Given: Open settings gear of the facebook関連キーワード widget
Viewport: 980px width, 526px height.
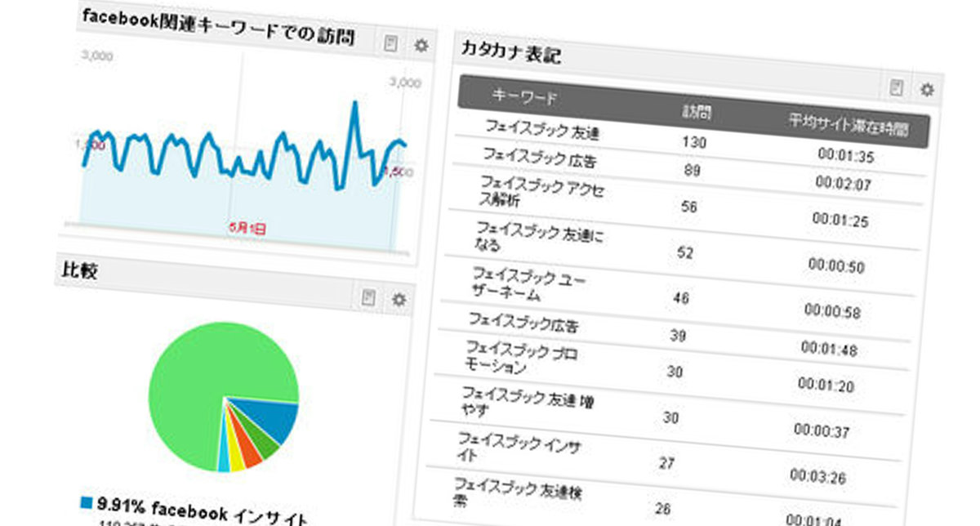Looking at the screenshot, I should point(421,46).
